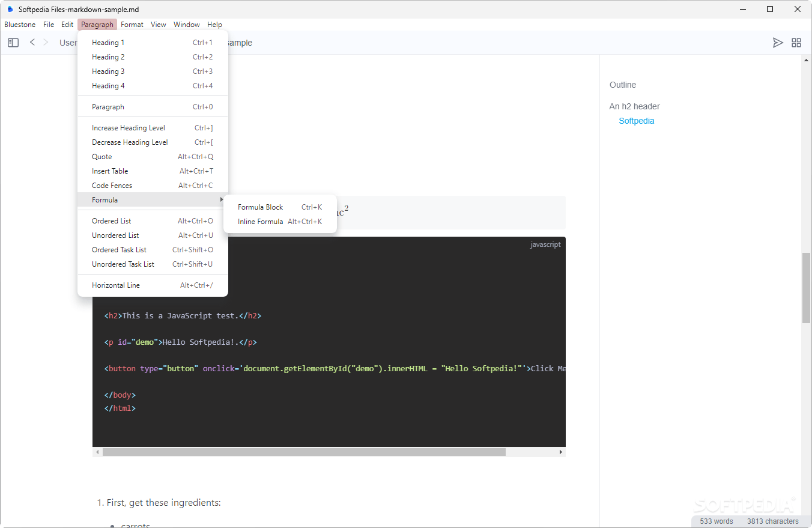The image size is (812, 528).
Task: Click the 'First, get these ingredients:' list item
Action: click(163, 502)
